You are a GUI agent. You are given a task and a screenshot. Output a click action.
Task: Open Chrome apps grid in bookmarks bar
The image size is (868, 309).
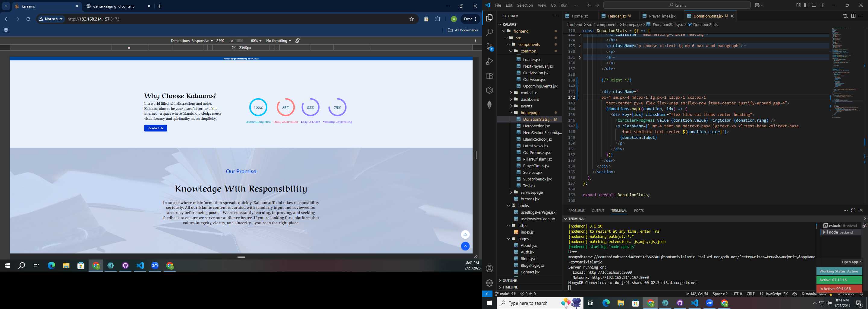point(6,30)
